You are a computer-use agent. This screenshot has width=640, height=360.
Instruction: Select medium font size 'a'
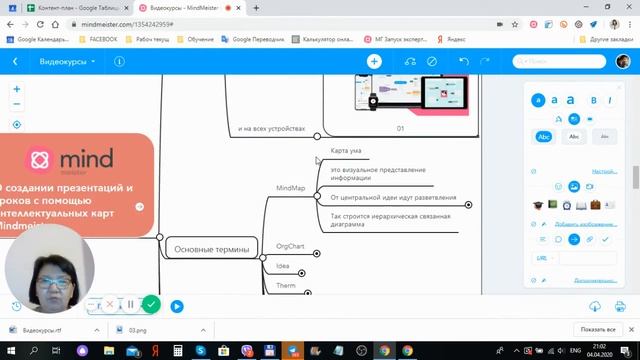point(554,100)
